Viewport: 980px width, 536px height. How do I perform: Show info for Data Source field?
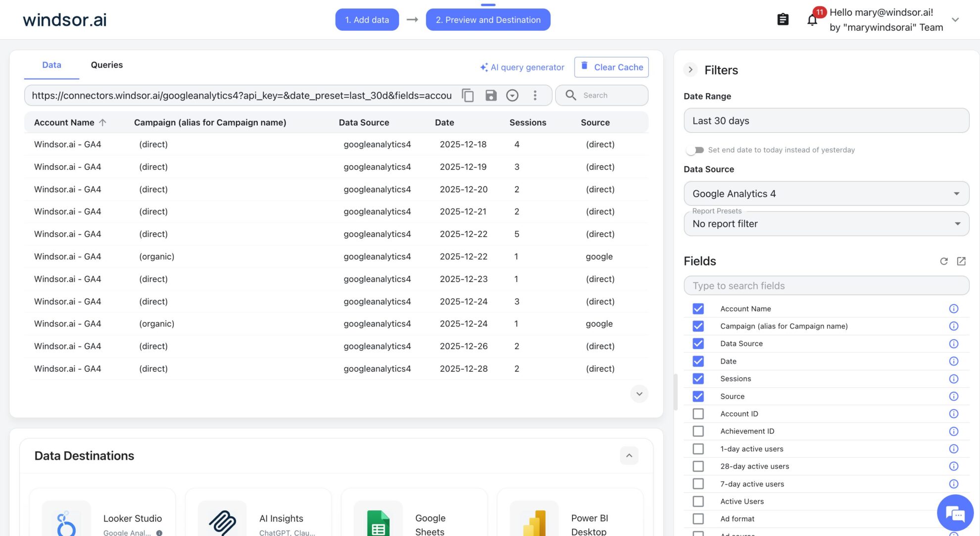point(954,344)
